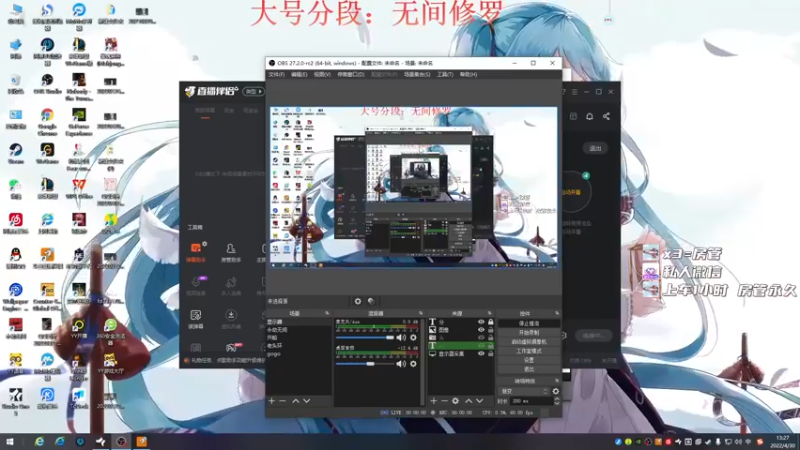800x450 pixels.
Task: Open transition properties gear beside 渐变
Action: pyautogui.click(x=556, y=391)
